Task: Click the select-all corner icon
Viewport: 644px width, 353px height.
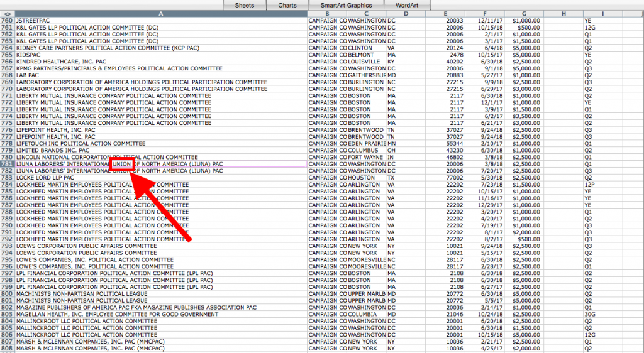Action: [x=8, y=14]
